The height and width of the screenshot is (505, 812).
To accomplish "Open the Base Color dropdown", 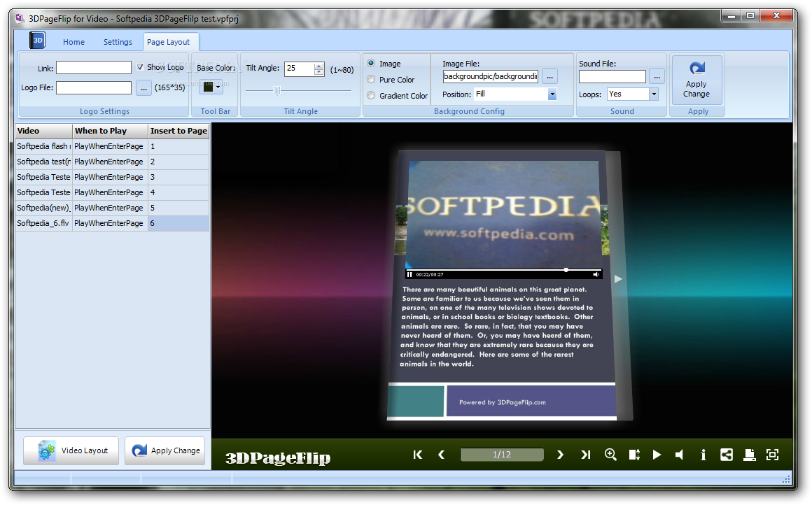I will tap(218, 87).
